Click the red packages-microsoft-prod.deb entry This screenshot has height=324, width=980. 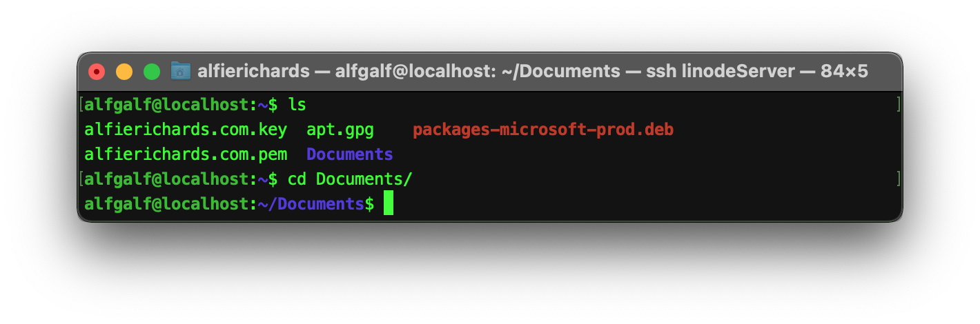pyautogui.click(x=543, y=130)
